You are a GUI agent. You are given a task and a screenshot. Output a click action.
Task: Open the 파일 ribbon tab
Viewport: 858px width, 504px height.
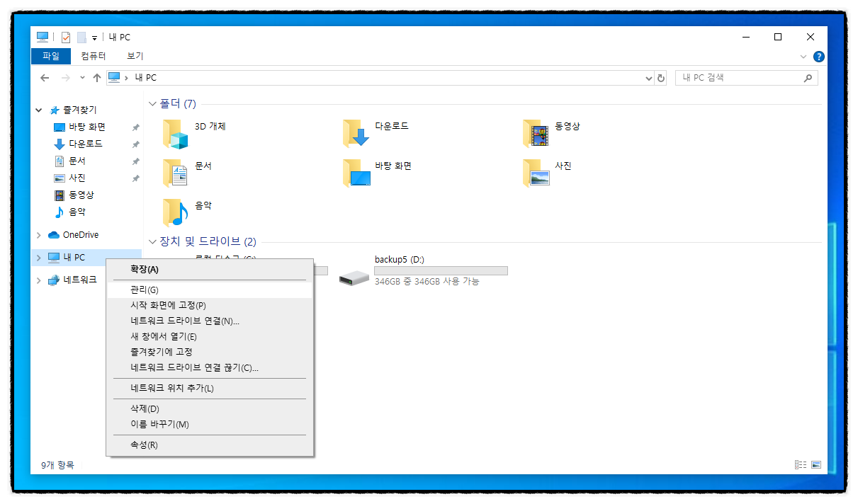tap(51, 56)
